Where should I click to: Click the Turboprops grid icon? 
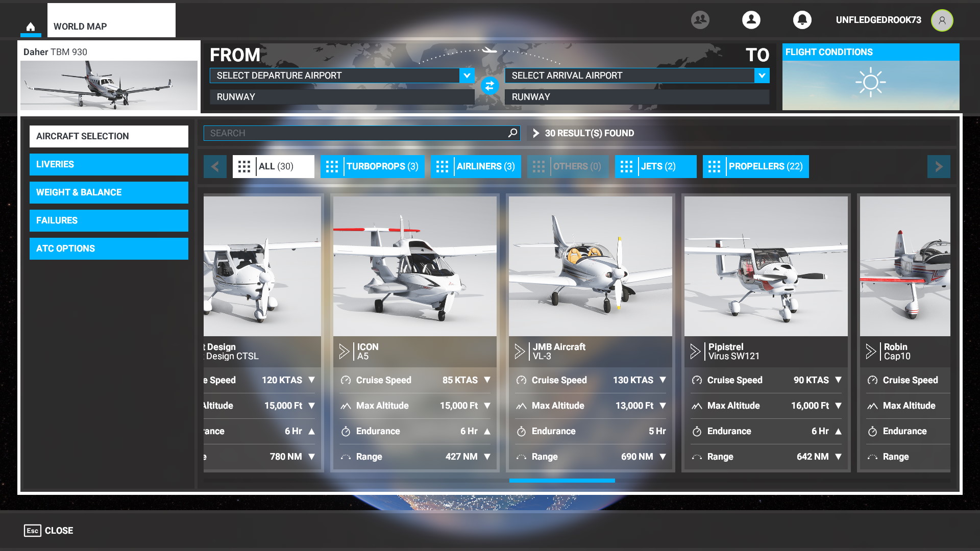click(x=332, y=166)
